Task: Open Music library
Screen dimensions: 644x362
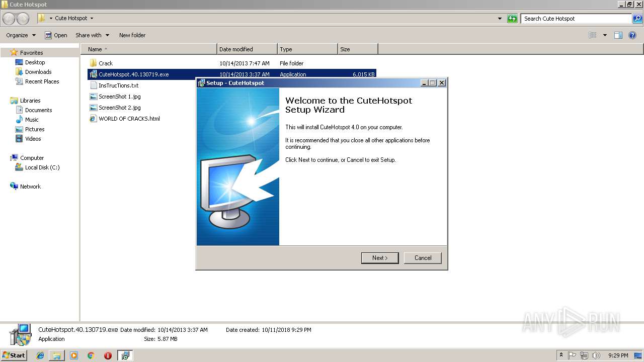Action: click(32, 120)
